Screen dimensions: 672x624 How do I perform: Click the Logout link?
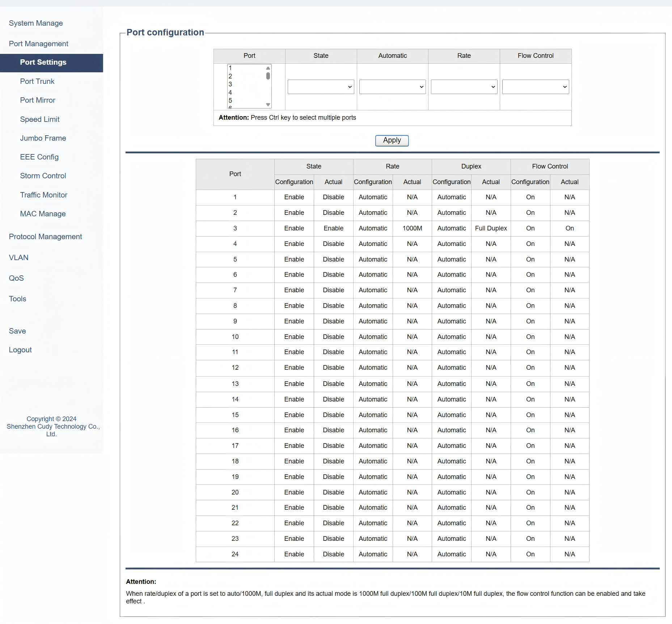20,350
